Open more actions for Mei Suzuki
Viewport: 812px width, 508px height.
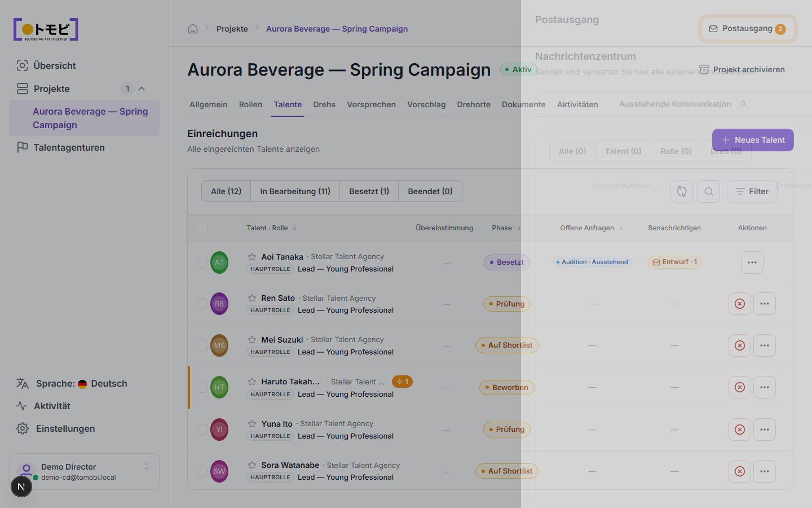[x=765, y=345]
